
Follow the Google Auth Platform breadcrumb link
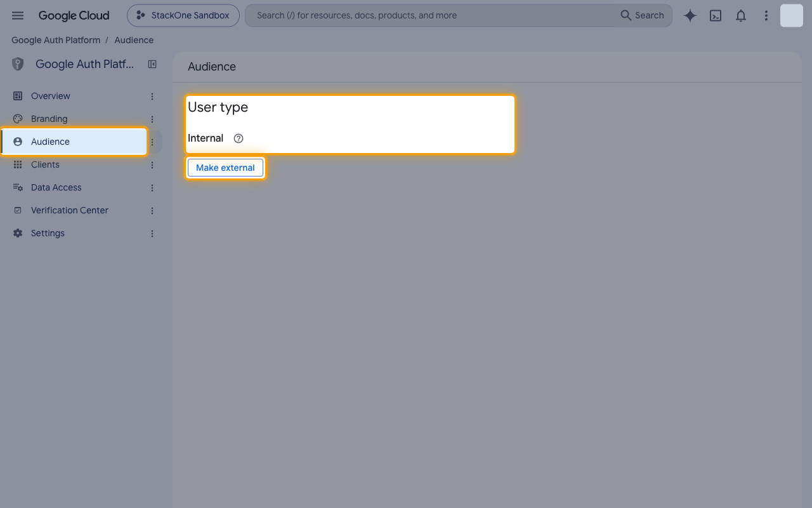[56, 40]
